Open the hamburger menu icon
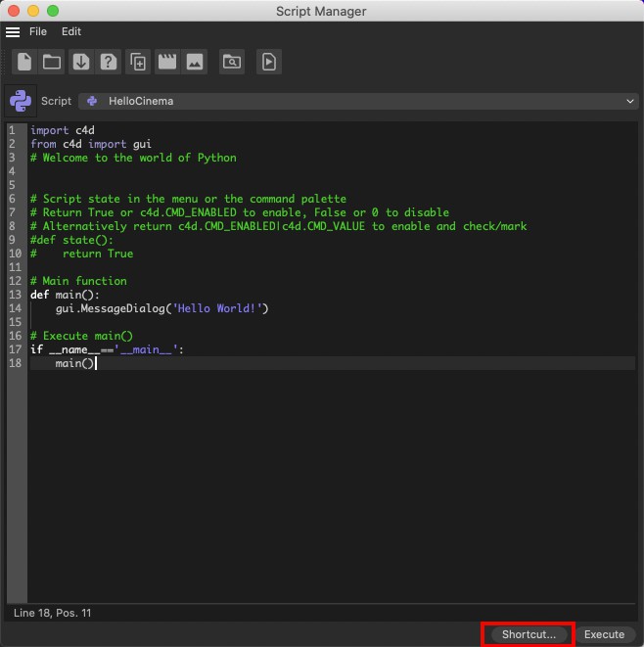This screenshot has width=644, height=647. tap(13, 31)
